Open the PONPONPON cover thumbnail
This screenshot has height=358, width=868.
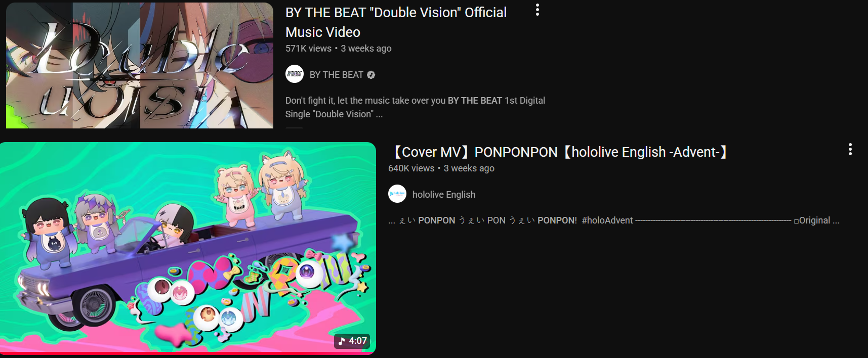[x=188, y=248]
